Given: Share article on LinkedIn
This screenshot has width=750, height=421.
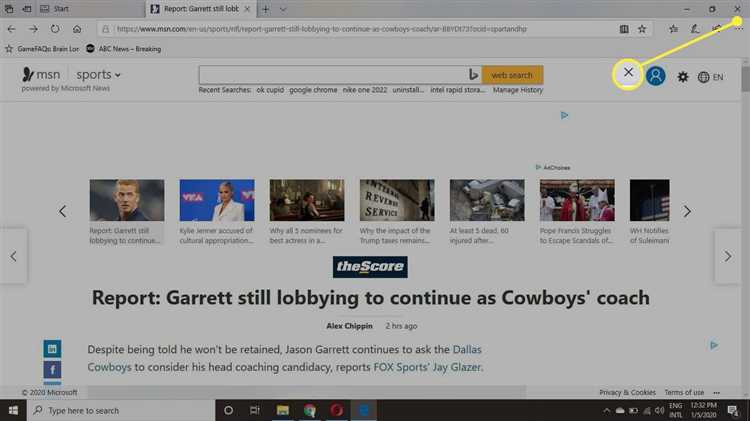Looking at the screenshot, I should click(x=52, y=349).
